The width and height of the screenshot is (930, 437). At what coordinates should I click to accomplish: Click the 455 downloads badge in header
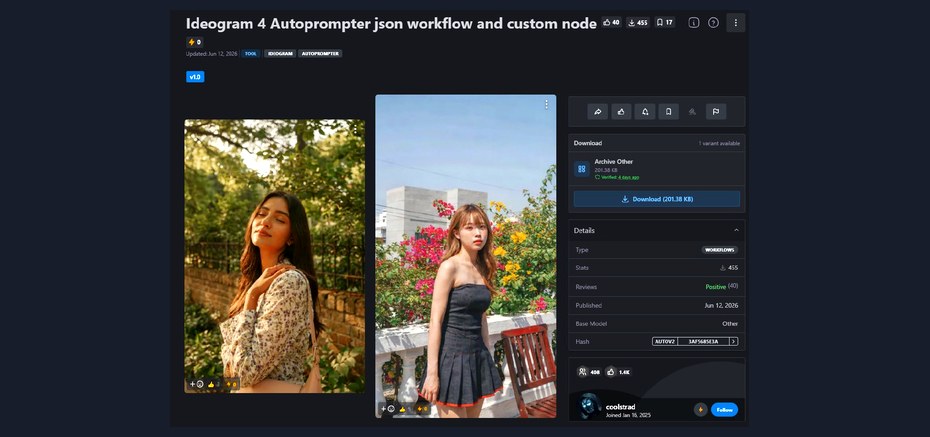click(x=638, y=23)
